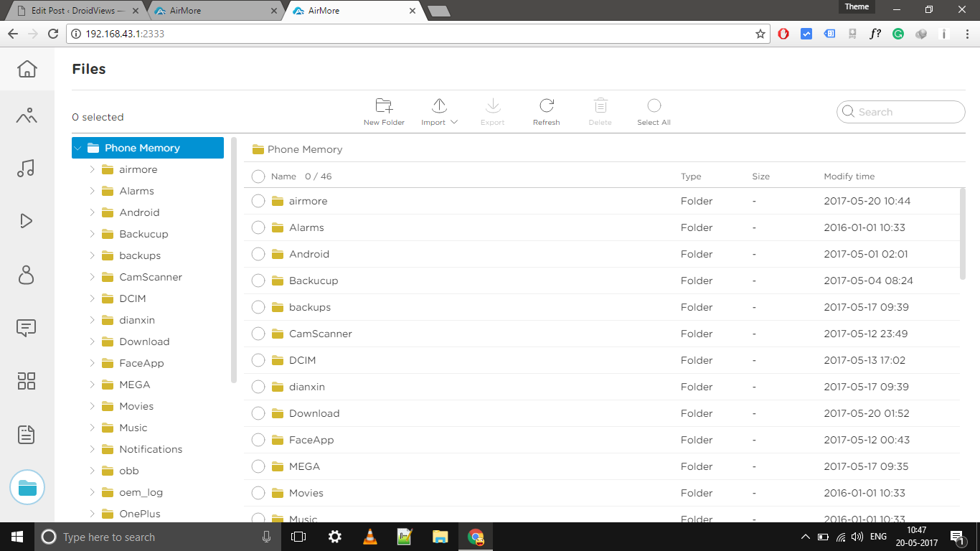Open the Files section in sidebar
980x551 pixels.
click(27, 488)
